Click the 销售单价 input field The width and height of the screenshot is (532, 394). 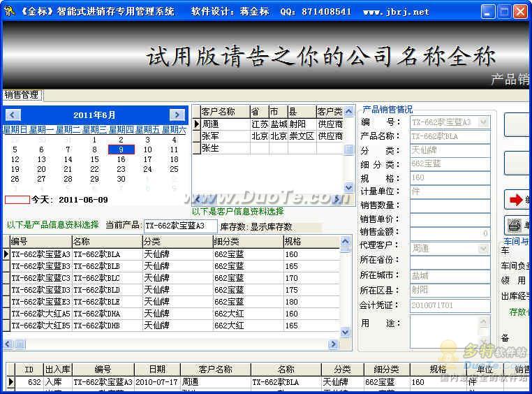point(449,219)
